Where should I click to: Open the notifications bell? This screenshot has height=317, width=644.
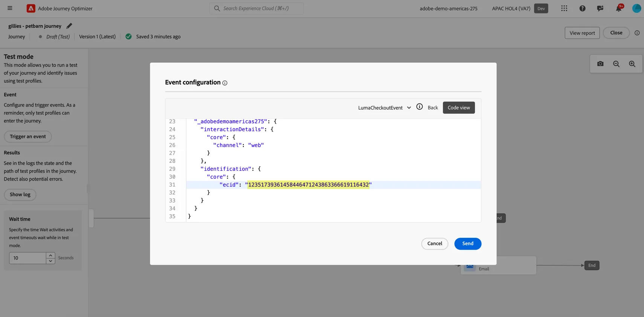(619, 8)
